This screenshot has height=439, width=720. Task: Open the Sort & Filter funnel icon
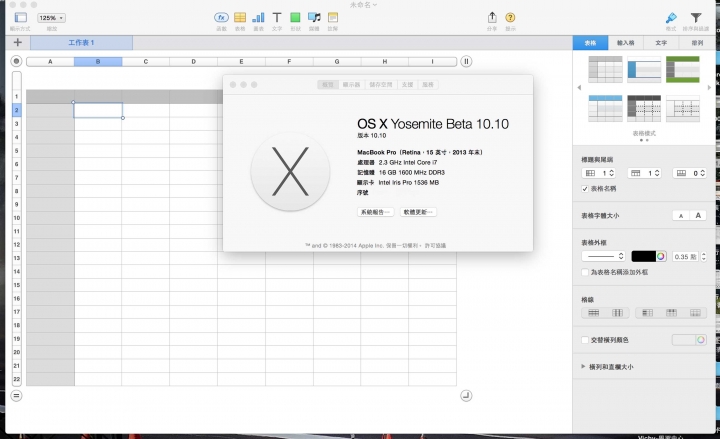click(696, 17)
